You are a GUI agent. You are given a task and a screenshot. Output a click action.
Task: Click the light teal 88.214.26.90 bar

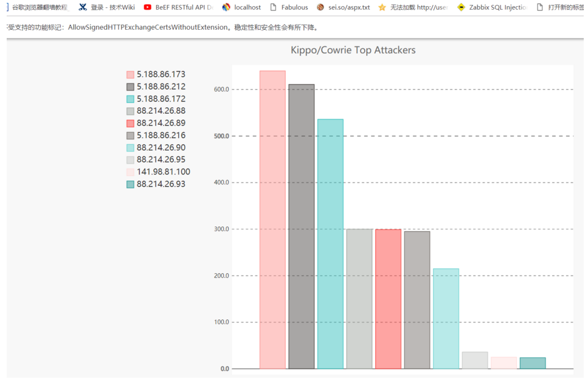click(x=446, y=319)
